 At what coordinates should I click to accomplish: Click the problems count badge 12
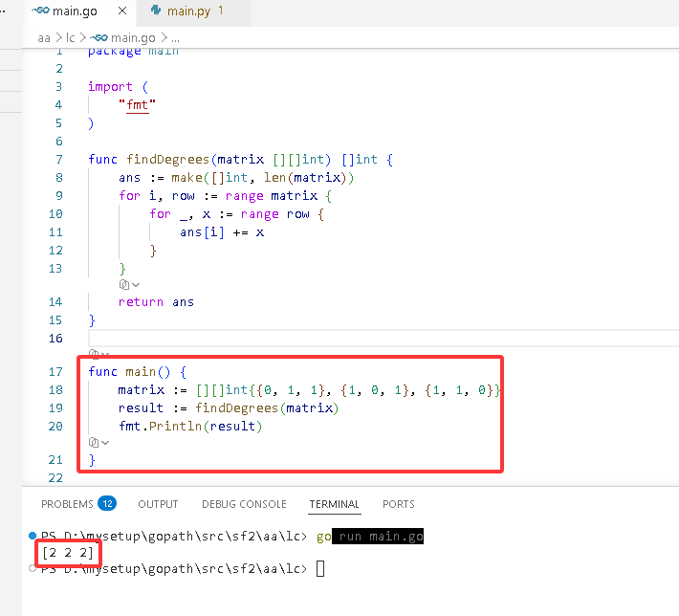coord(107,504)
